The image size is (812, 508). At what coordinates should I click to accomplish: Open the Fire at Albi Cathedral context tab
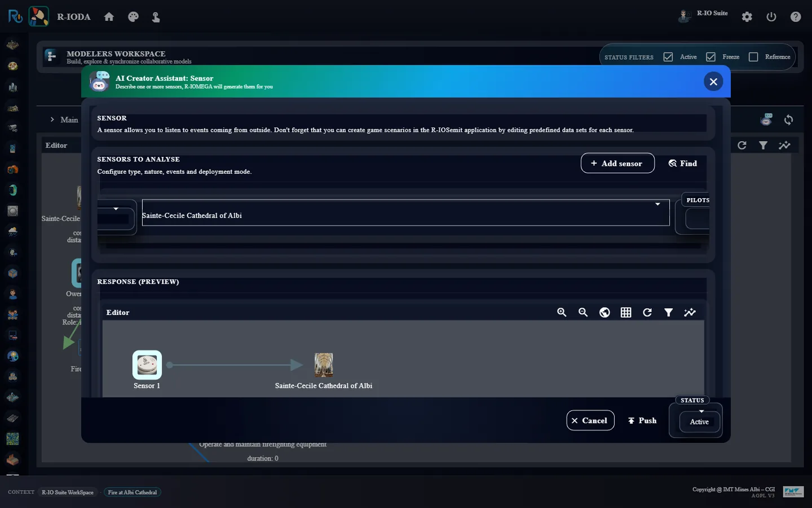coord(133,492)
